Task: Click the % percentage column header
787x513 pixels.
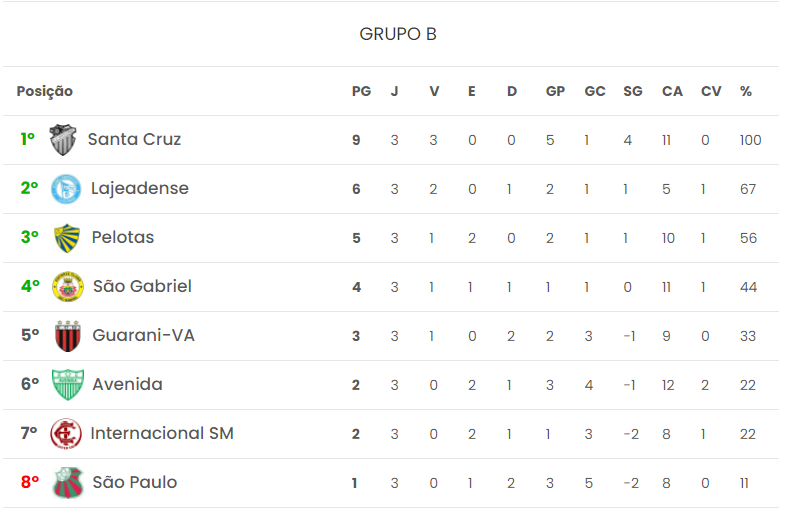Action: (x=745, y=91)
